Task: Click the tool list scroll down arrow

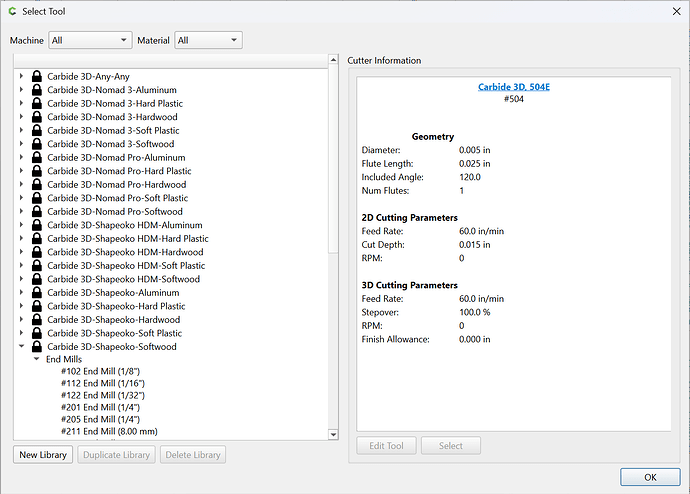Action: (333, 435)
